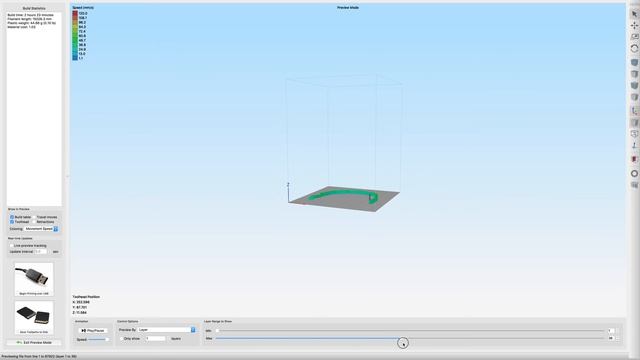Screen dimensions: 640x360
Task: Click the Min layer value stepper
Action: pyautogui.click(x=617, y=331)
